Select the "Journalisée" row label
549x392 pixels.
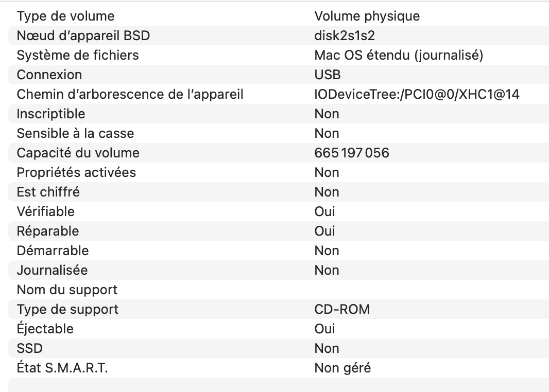(52, 270)
